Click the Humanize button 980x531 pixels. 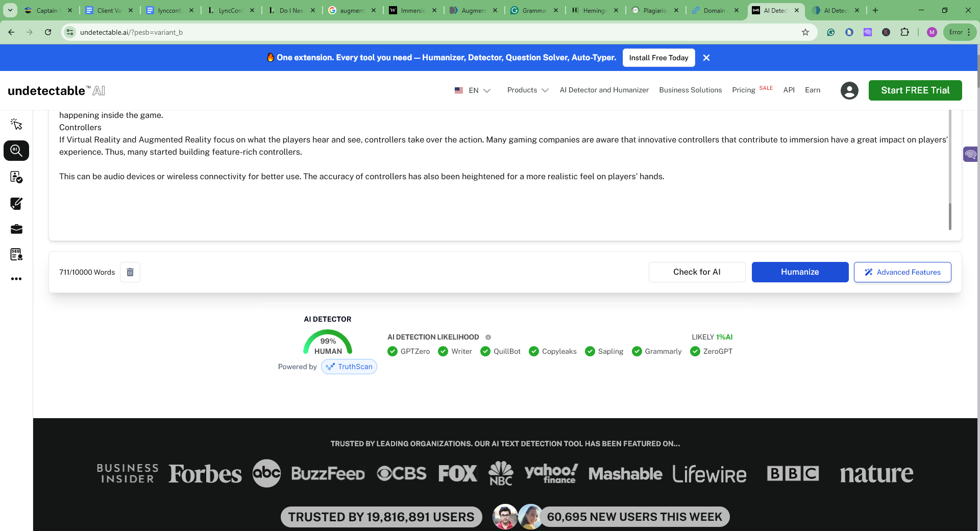tap(800, 272)
